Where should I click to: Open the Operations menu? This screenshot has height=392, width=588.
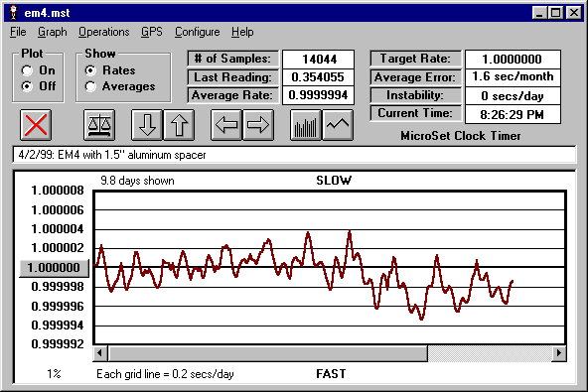tap(104, 32)
